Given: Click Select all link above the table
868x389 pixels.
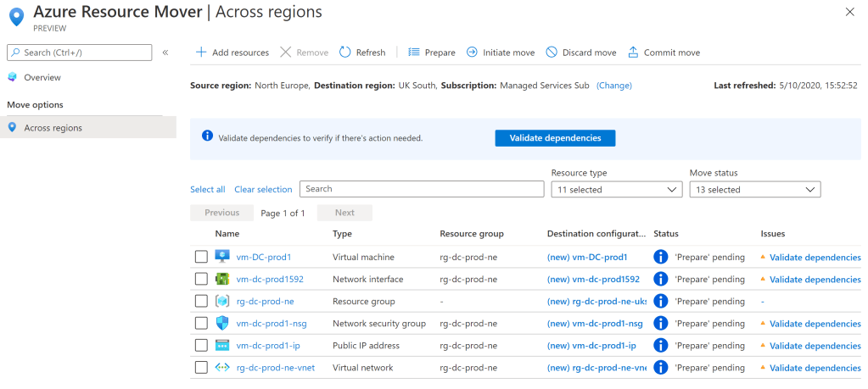Looking at the screenshot, I should [x=208, y=190].
